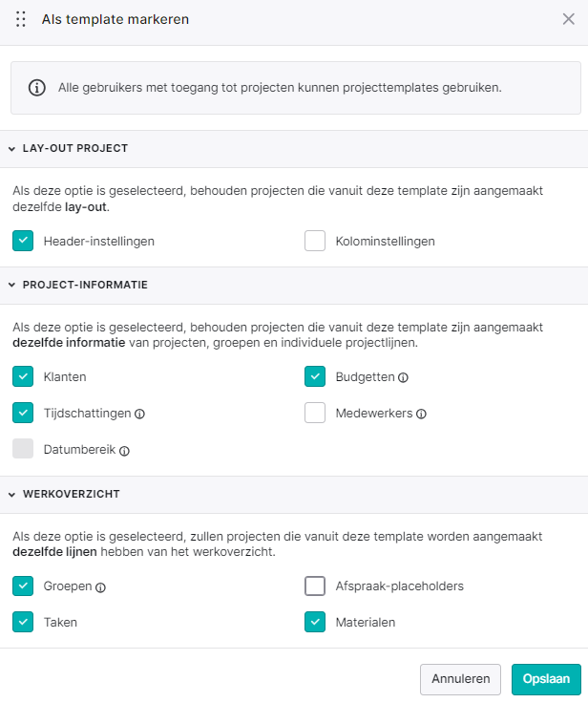This screenshot has width=588, height=703.
Task: Click the info icon in the notice banner
Action: [36, 88]
